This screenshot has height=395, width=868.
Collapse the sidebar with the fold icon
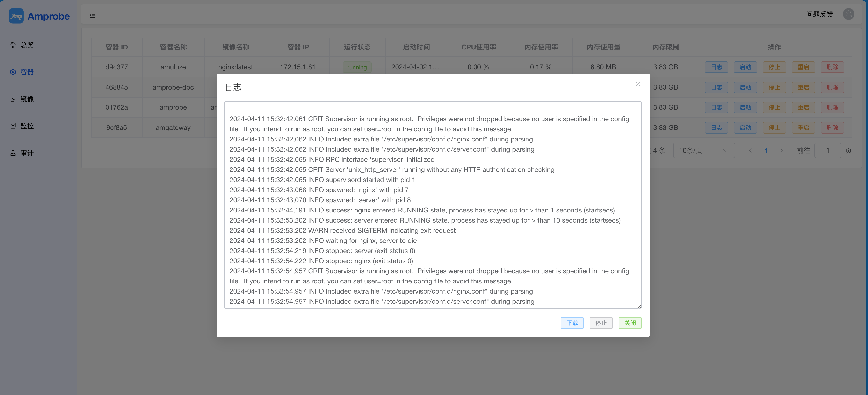(x=92, y=15)
